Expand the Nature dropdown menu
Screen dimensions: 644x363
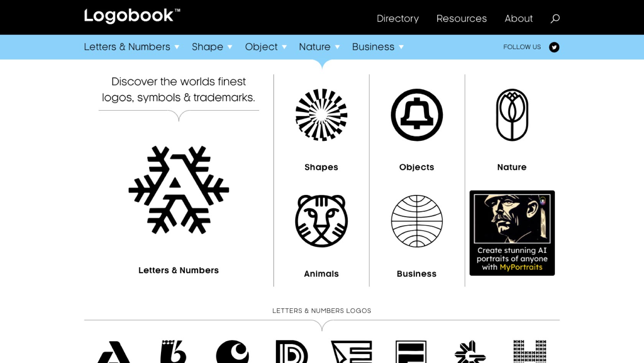(319, 47)
